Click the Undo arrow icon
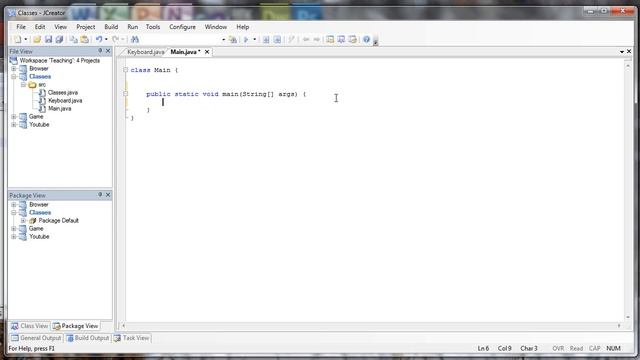This screenshot has height=360, width=640. click(x=99, y=39)
